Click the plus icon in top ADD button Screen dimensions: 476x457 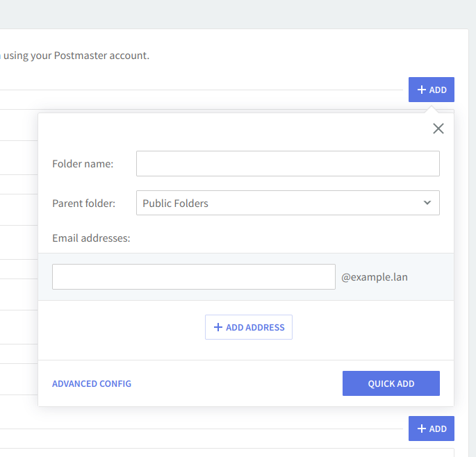pos(421,90)
